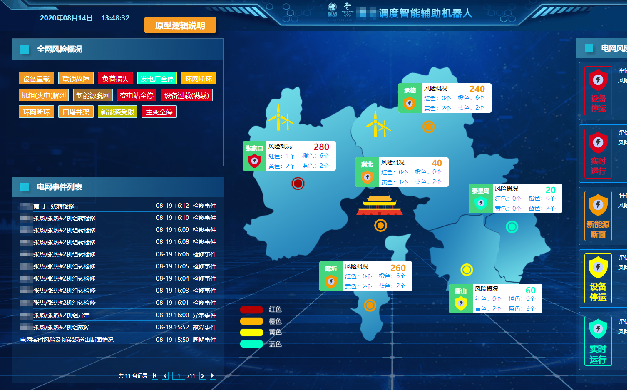The image size is (627, 390).
Task: Click the risk value 40 on the map card
Action: 437,163
